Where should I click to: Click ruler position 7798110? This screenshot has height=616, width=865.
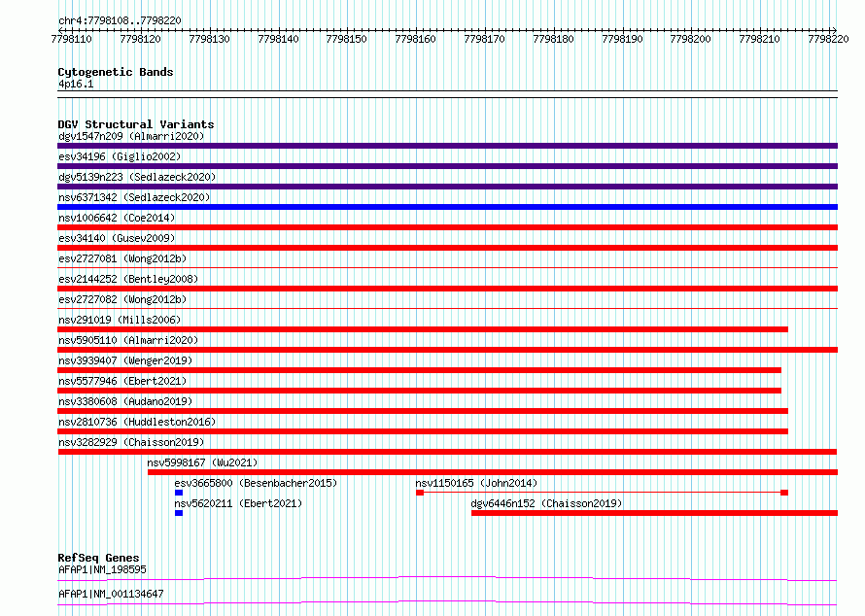71,39
